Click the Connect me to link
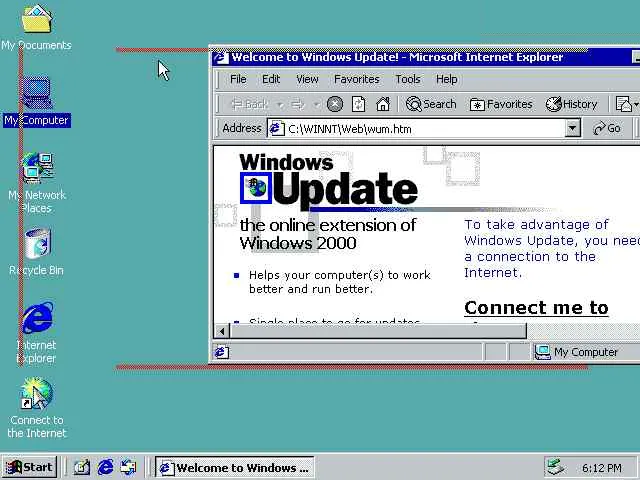This screenshot has width=640, height=480. point(536,307)
